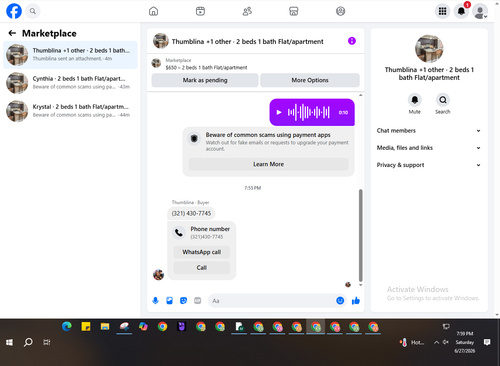This screenshot has width=500, height=366.
Task: Click the purple conversation info icon
Action: [x=352, y=41]
